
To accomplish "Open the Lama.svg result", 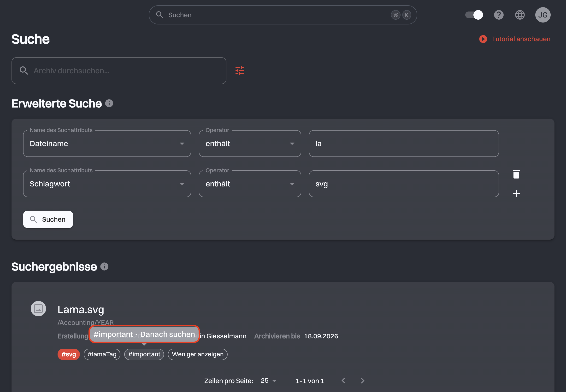I will (81, 310).
